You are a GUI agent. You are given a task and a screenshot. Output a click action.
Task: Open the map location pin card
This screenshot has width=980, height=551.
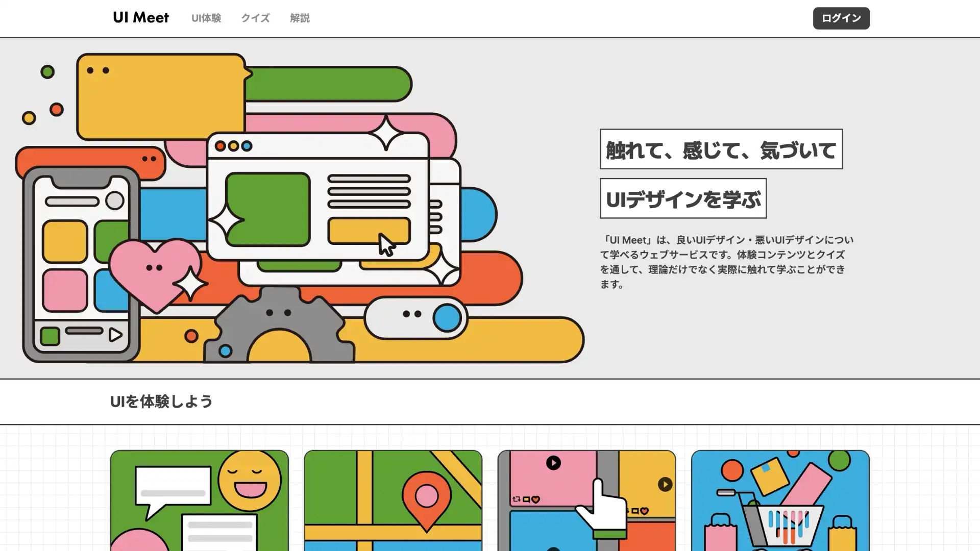pos(393,500)
